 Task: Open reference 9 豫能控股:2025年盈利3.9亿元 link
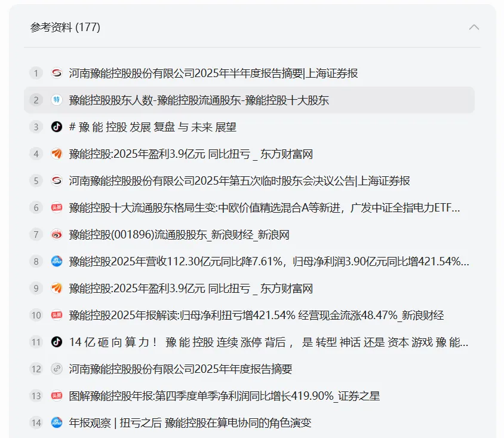click(190, 288)
